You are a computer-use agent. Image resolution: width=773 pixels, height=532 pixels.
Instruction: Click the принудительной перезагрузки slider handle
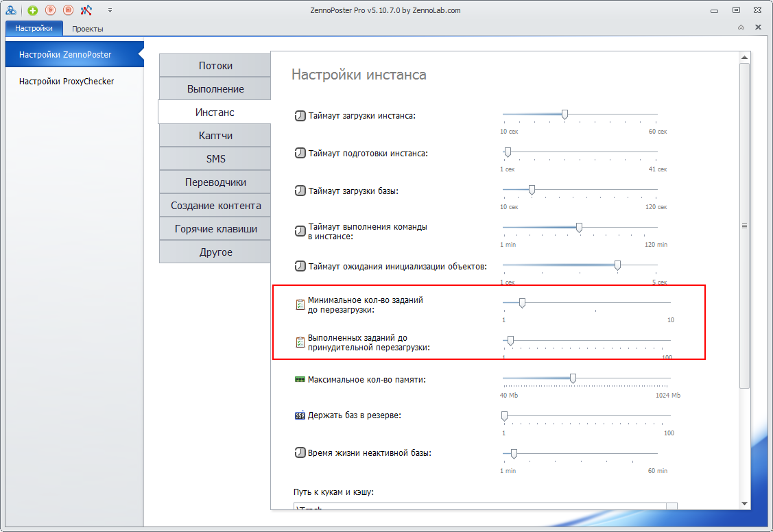[x=511, y=341]
